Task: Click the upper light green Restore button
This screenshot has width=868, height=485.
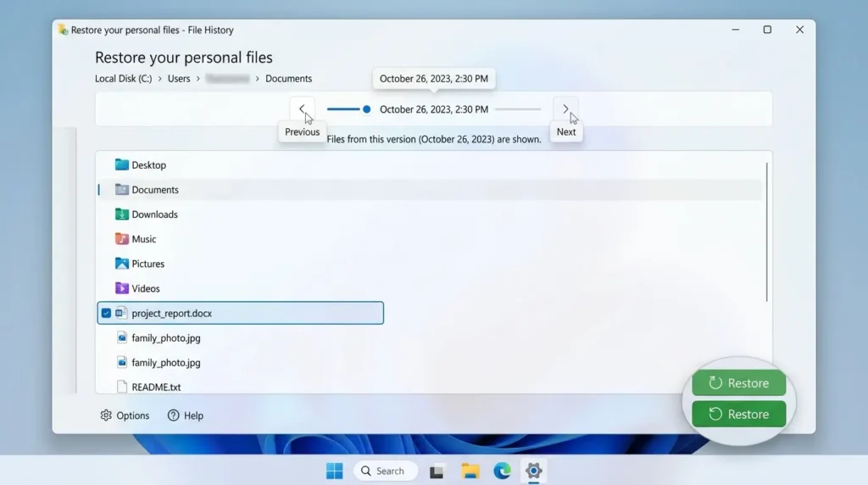Action: click(738, 382)
